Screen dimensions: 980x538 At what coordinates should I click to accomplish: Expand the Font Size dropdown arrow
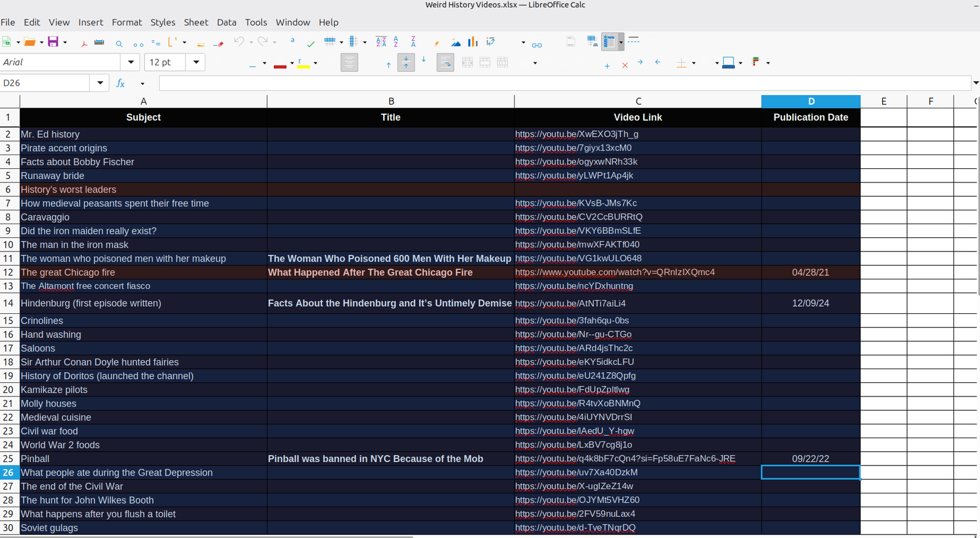click(x=196, y=62)
